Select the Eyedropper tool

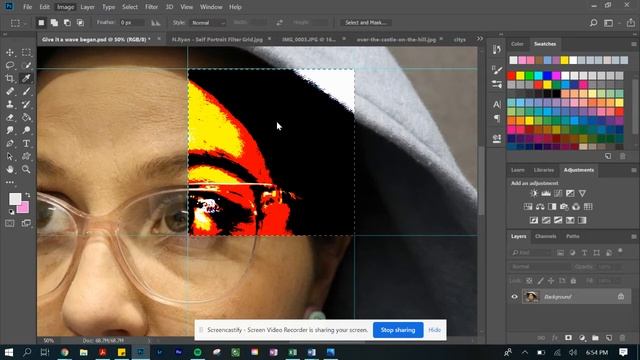coord(26,78)
